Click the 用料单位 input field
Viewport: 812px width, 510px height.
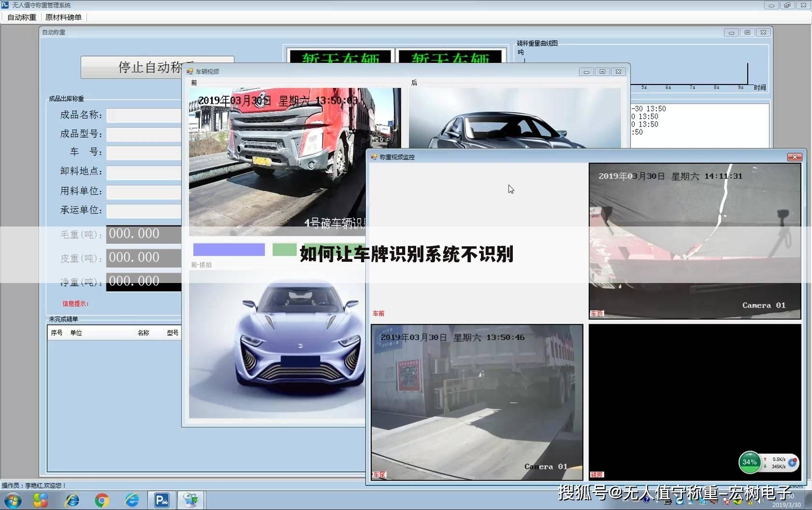click(144, 192)
